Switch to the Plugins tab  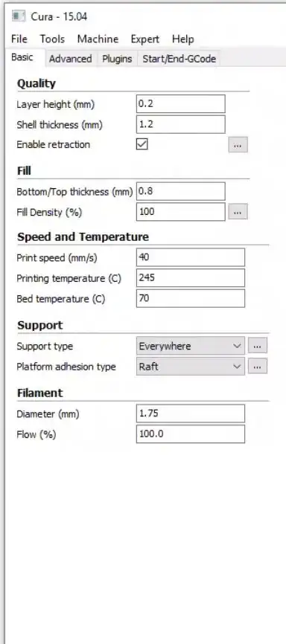[x=117, y=59]
